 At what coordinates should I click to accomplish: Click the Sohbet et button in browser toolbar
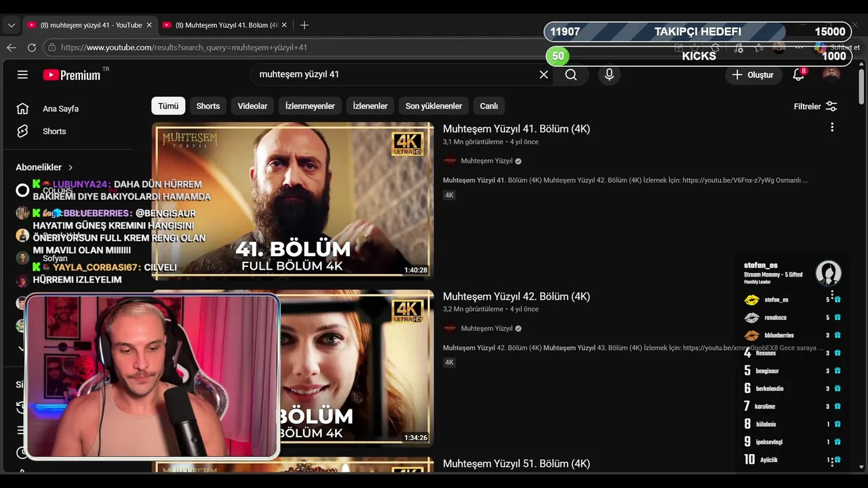tap(838, 47)
